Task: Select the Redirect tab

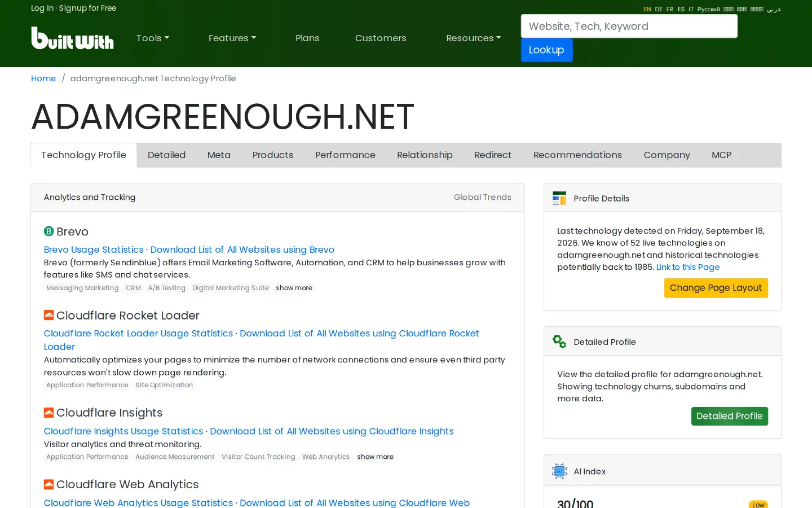Action: pos(493,155)
